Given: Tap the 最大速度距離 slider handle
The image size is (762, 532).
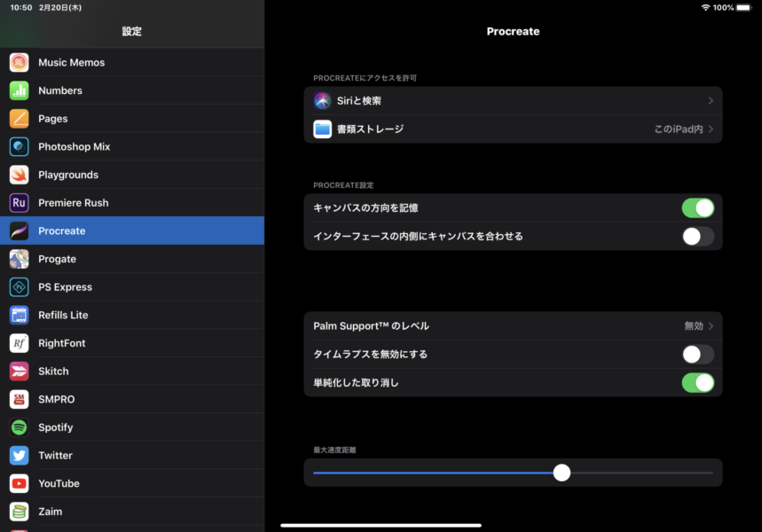Looking at the screenshot, I should [x=562, y=473].
